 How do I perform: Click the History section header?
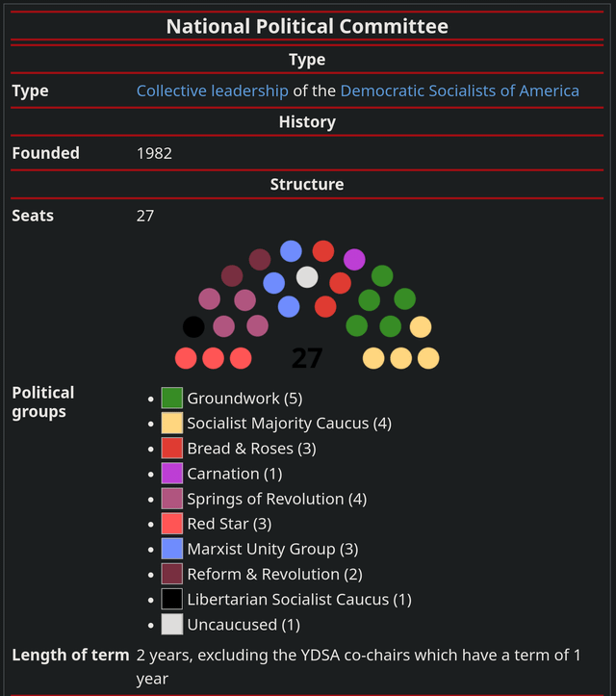coord(307,121)
